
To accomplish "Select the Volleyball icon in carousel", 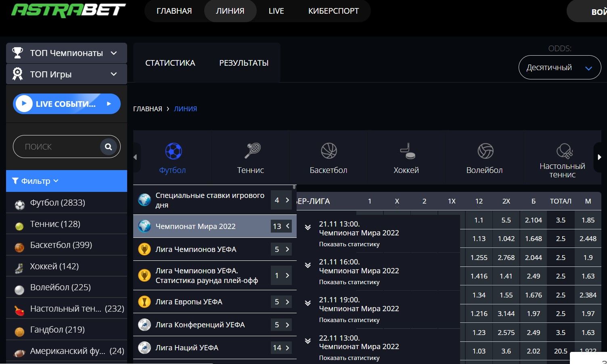I will 485,151.
